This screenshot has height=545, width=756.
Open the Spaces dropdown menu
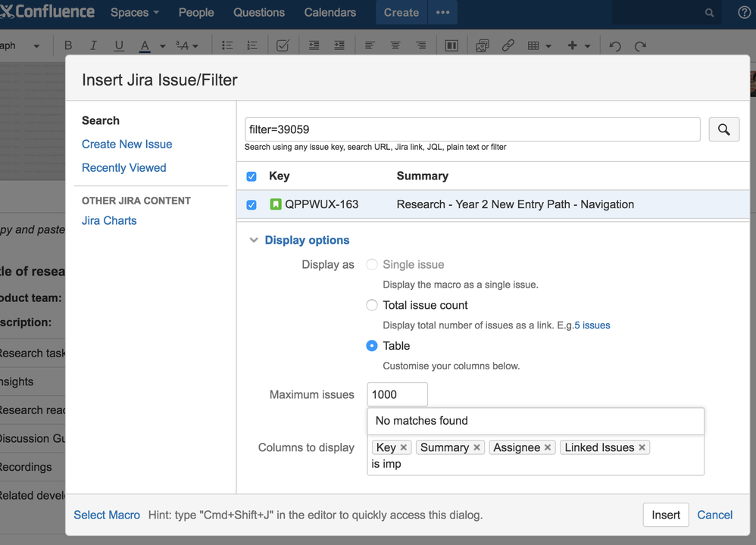coord(135,13)
